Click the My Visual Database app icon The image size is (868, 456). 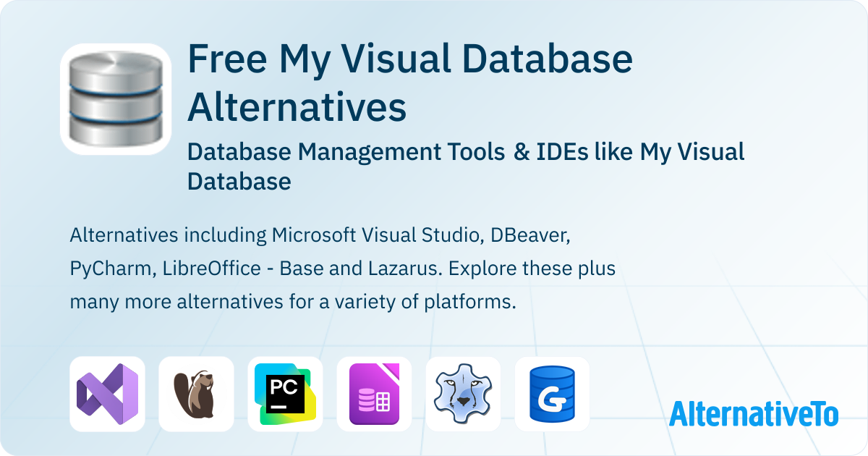point(116,99)
